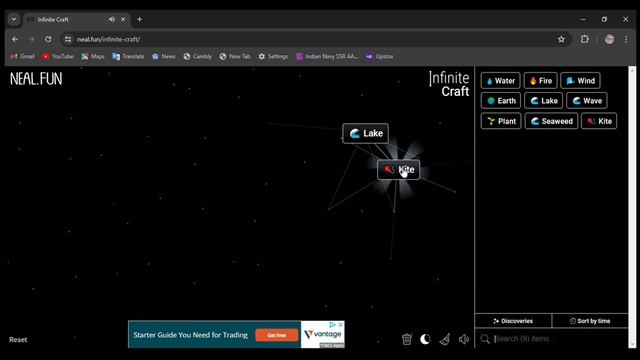Screen dimensions: 640x360
Task: View site information icon in address bar
Action: pyautogui.click(x=68, y=39)
